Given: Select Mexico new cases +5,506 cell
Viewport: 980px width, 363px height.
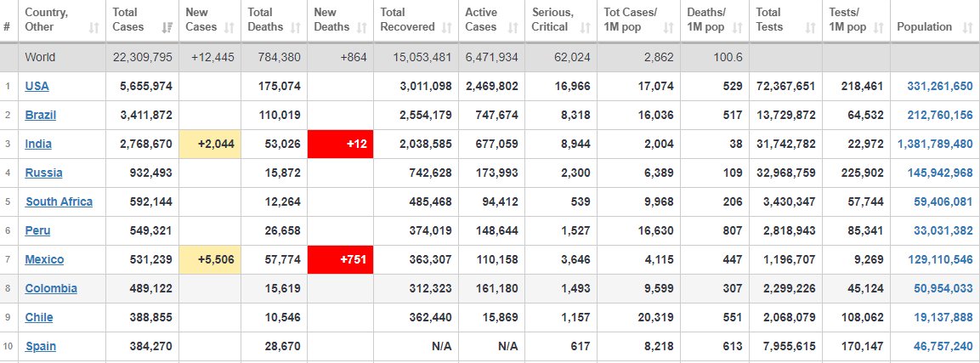Looking at the screenshot, I should pos(209,259).
